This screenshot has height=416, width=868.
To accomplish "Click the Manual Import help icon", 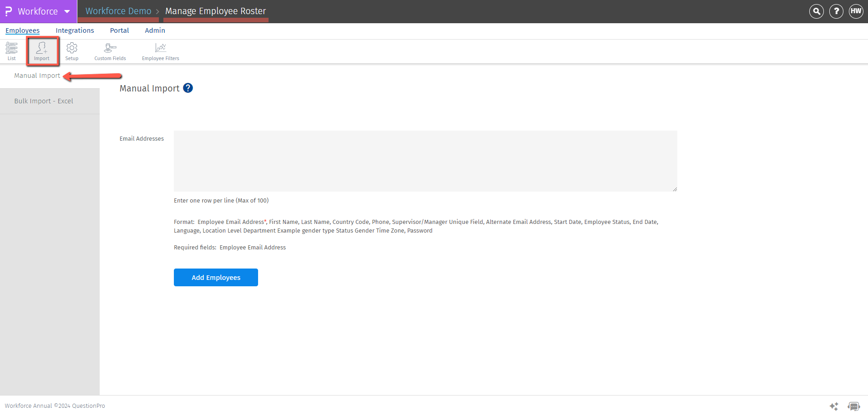I will click(188, 88).
